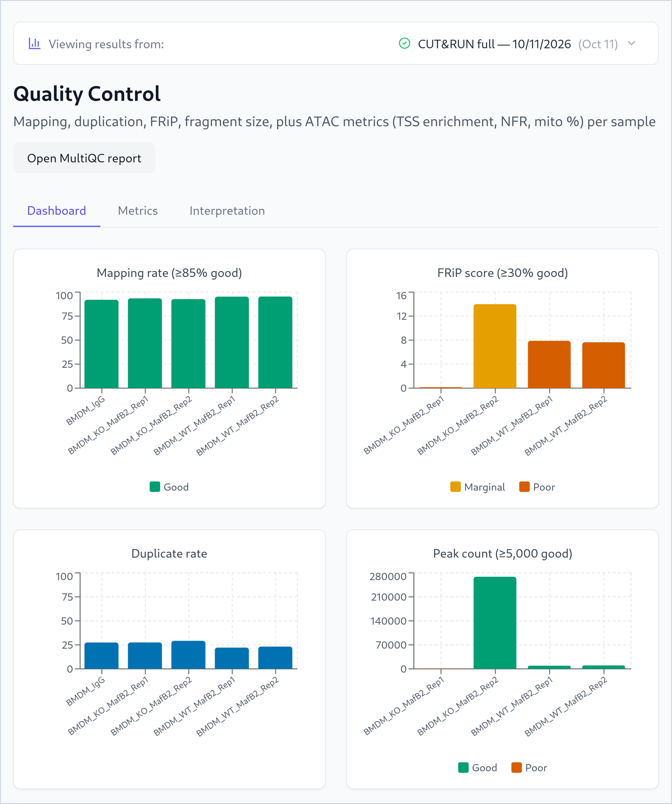Click the "Mapping rate (≥85% good)" chart title
Image resolution: width=672 pixels, height=804 pixels.
[x=169, y=273]
